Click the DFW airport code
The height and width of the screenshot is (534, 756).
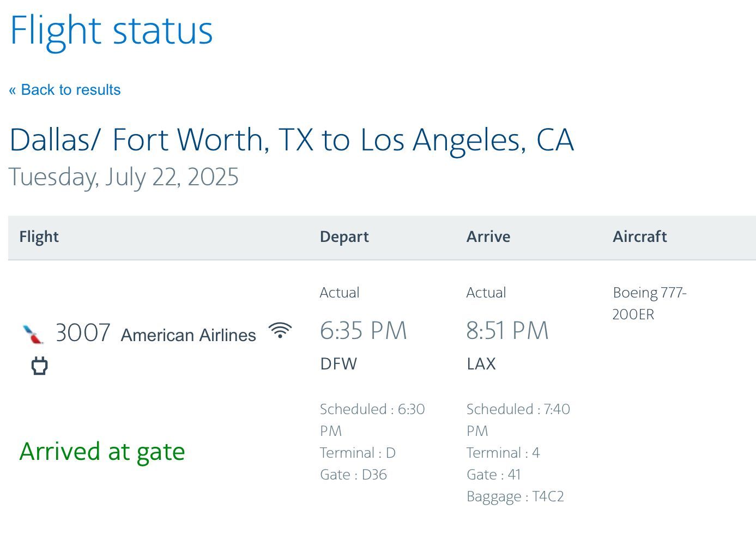pos(338,364)
